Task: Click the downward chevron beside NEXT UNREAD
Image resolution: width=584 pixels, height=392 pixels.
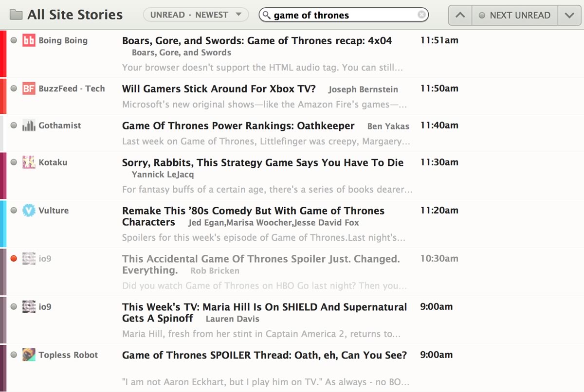Action: [569, 15]
